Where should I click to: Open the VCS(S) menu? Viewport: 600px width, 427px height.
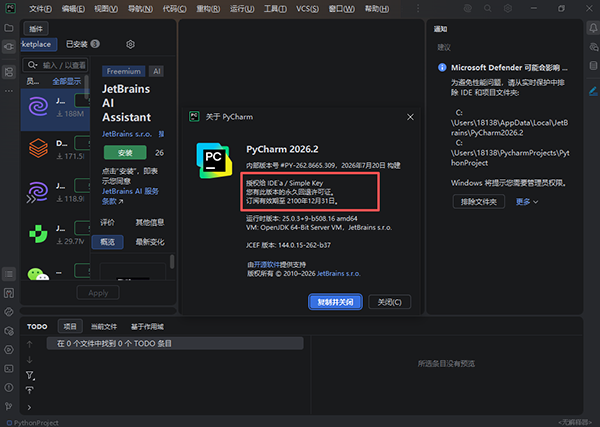click(307, 8)
